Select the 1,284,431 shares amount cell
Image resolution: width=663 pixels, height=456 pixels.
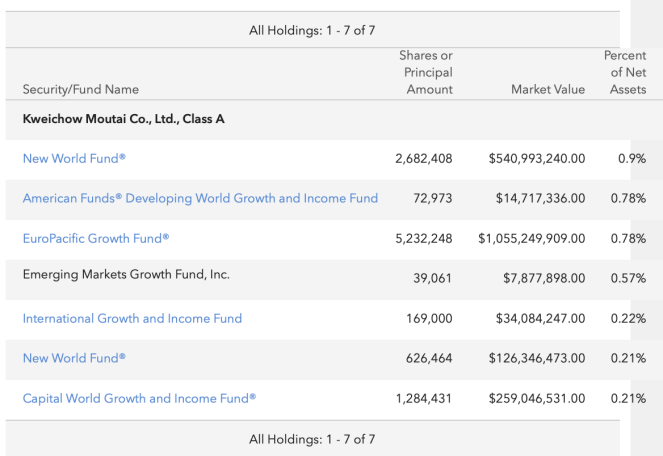[424, 398]
